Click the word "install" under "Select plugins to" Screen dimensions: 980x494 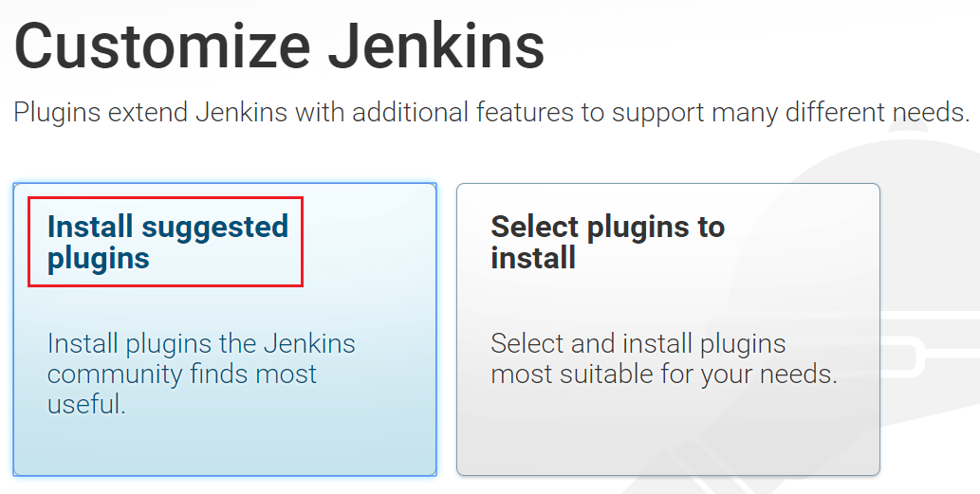(533, 257)
